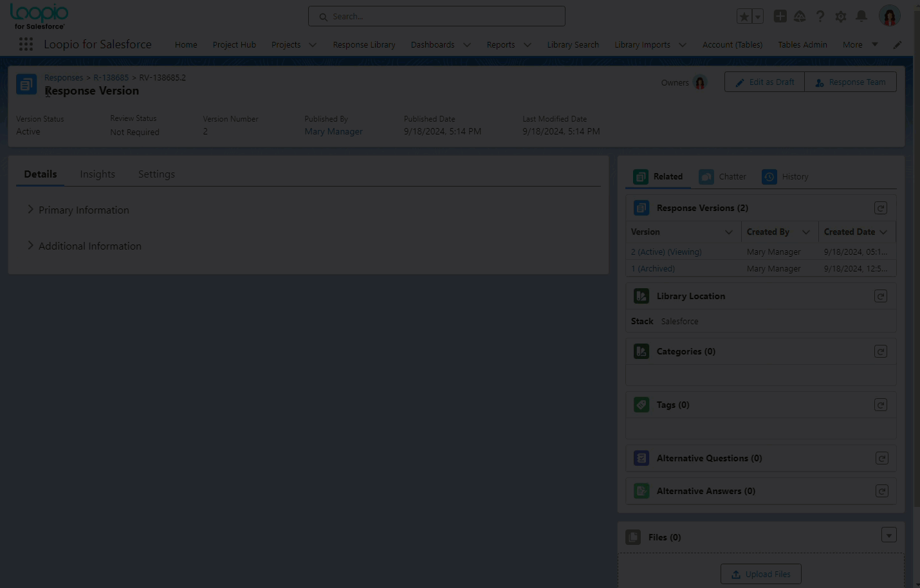The height and width of the screenshot is (588, 920).
Task: Refresh the Response Versions list
Action: tap(881, 208)
